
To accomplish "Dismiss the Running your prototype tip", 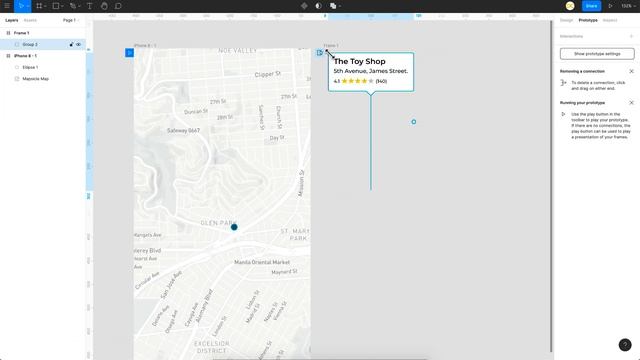I will pos(631,102).
